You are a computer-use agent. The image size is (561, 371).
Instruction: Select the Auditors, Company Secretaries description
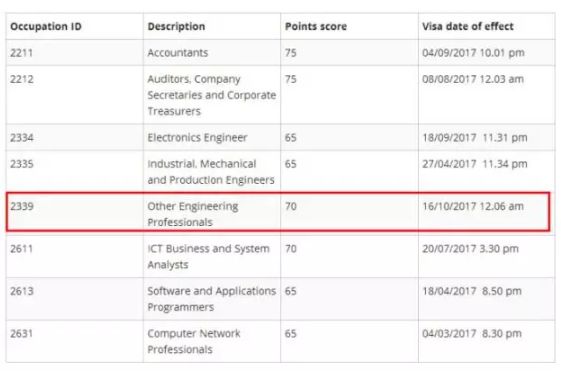pyautogui.click(x=211, y=95)
